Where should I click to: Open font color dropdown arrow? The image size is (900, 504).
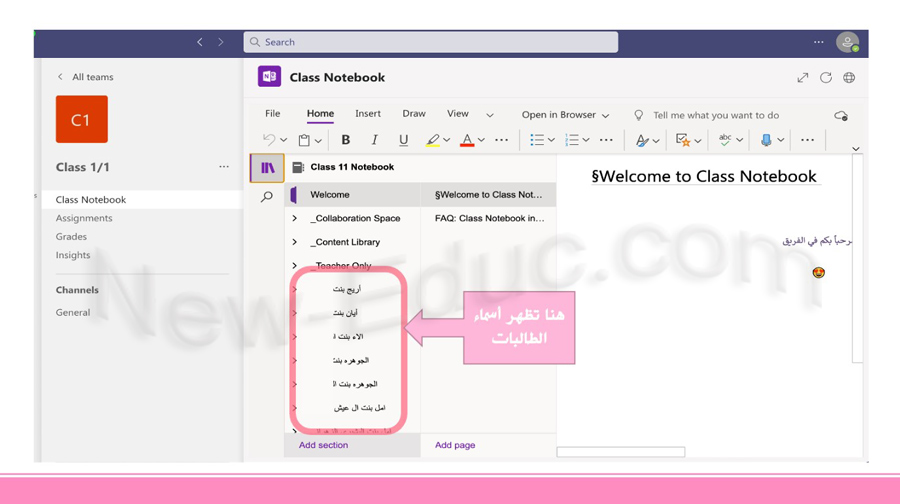coord(481,140)
